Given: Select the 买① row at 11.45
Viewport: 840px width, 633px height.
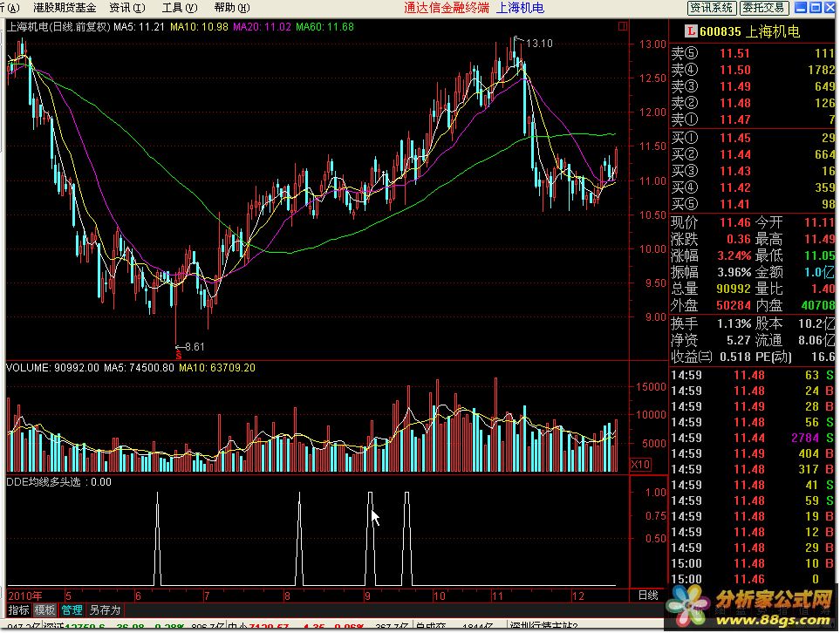Looking at the screenshot, I should (753, 138).
